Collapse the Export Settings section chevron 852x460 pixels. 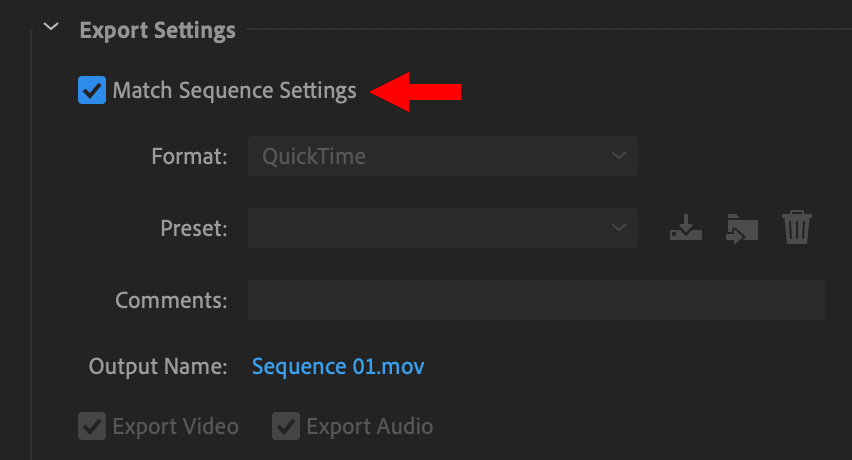tap(51, 27)
